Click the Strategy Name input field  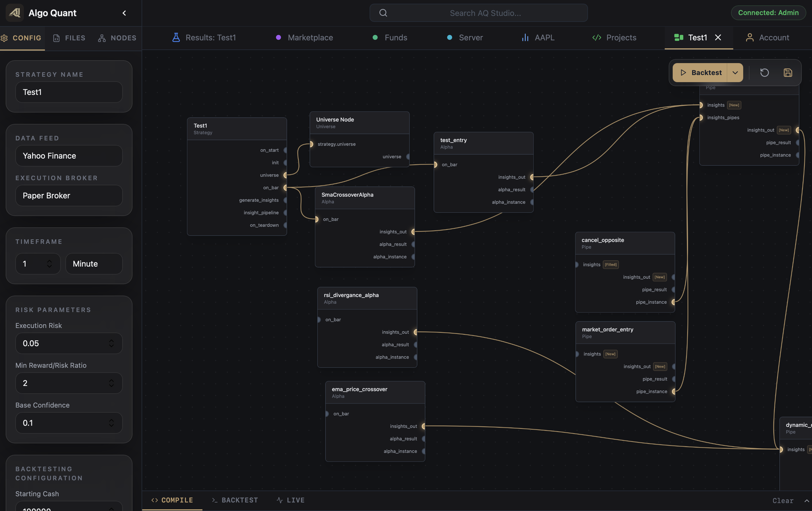pyautogui.click(x=69, y=92)
